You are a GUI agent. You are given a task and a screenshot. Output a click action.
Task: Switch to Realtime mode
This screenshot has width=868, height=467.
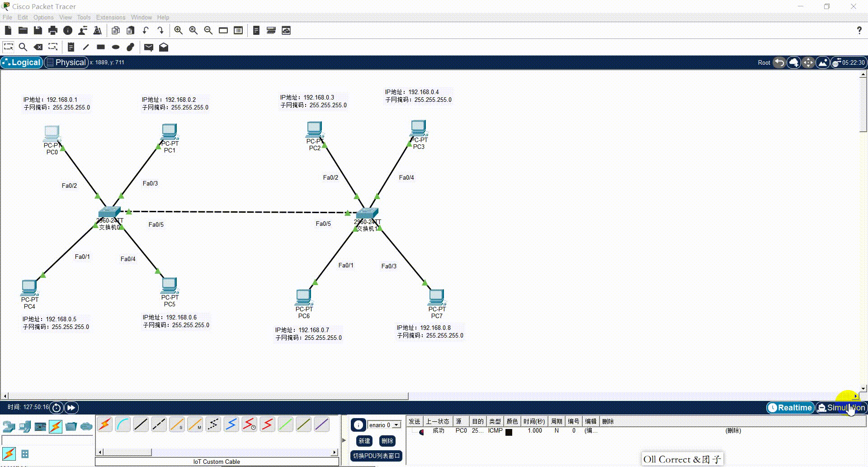790,408
